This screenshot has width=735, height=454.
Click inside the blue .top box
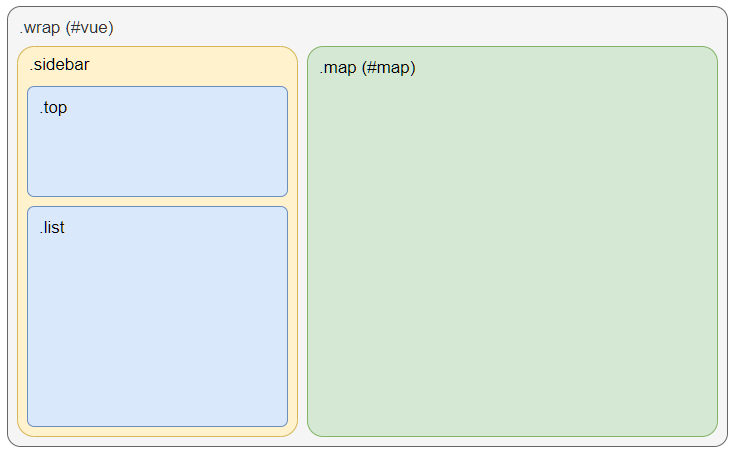(x=157, y=150)
